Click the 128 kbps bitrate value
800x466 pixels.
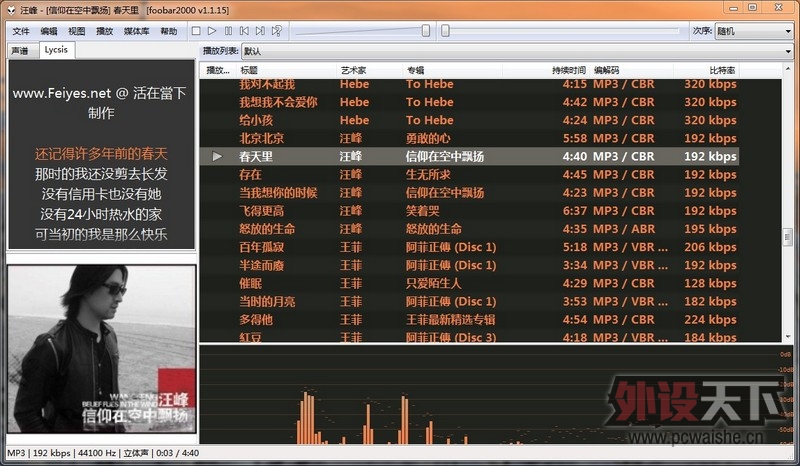(710, 283)
